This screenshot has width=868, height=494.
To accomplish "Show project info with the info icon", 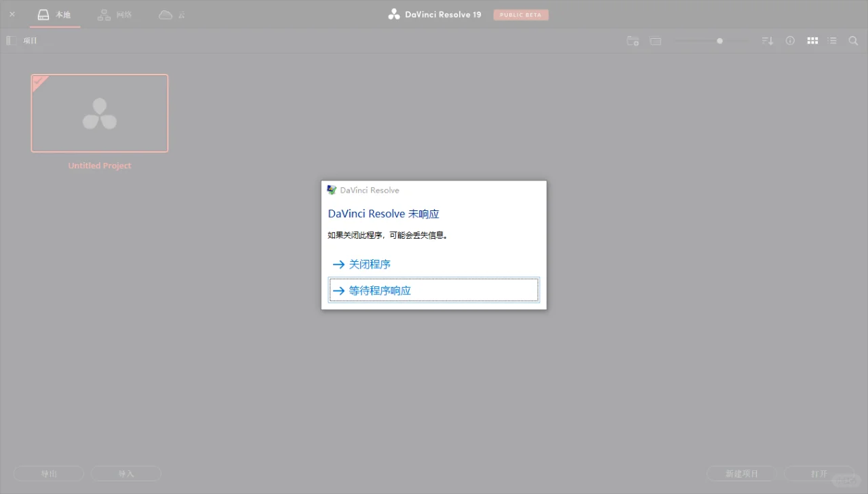I will (x=790, y=41).
